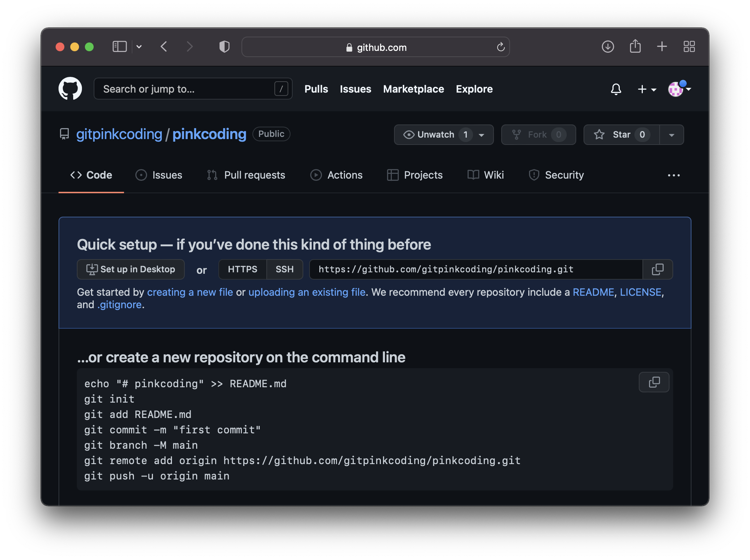750x560 pixels.
Task: Open the Unwatch notifications dropdown
Action: pos(443,135)
